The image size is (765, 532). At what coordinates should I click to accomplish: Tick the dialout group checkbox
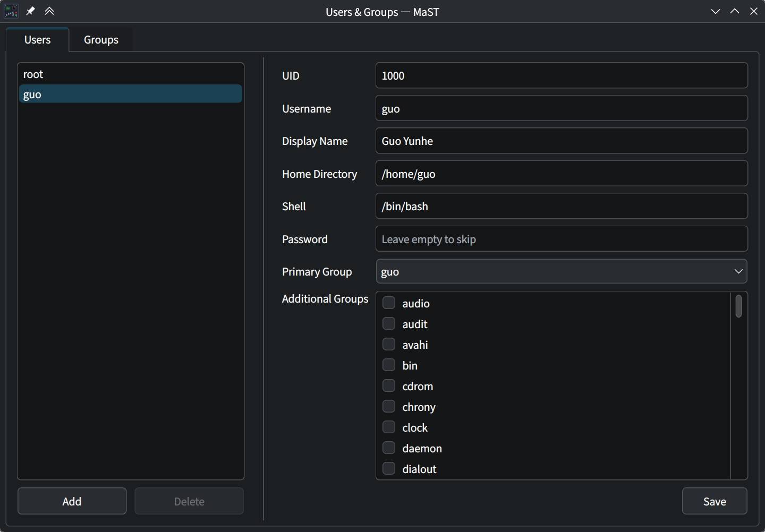(x=389, y=468)
